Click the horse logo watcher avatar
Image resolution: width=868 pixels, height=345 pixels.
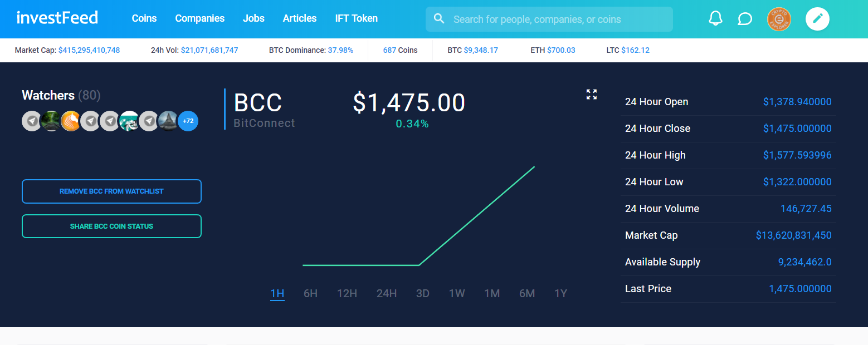click(71, 121)
